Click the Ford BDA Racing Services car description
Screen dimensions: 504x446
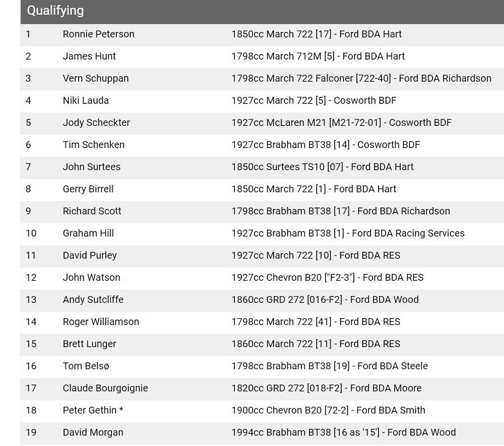(x=348, y=233)
